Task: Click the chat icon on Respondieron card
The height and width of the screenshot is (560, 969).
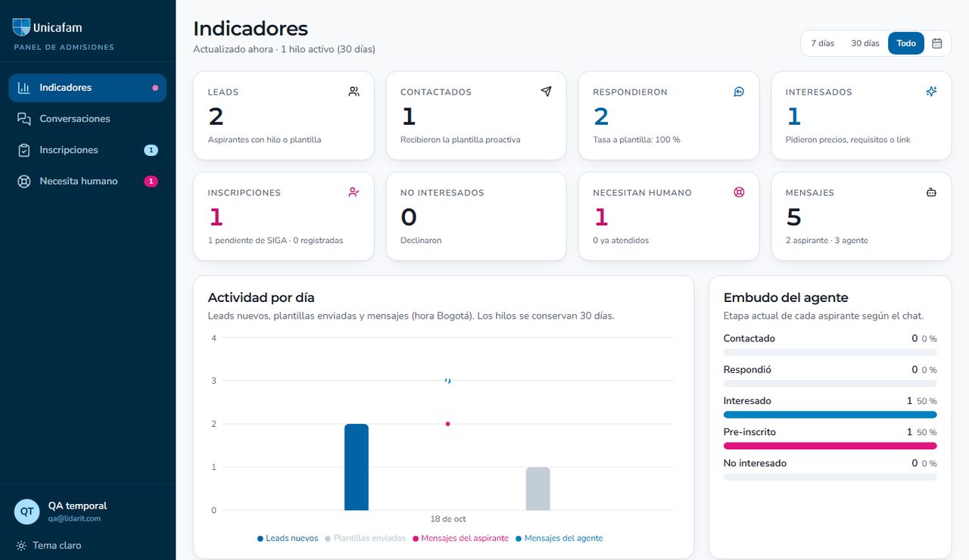Action: point(739,92)
